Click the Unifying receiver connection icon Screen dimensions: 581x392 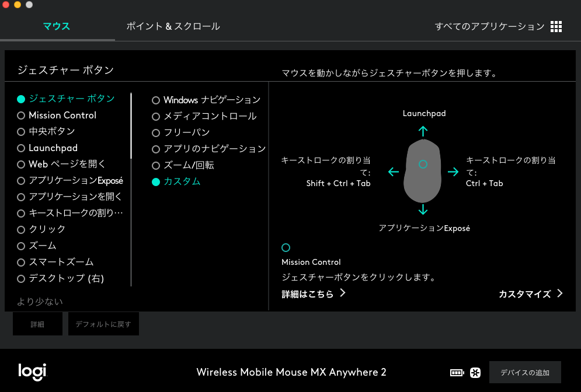[x=475, y=372]
